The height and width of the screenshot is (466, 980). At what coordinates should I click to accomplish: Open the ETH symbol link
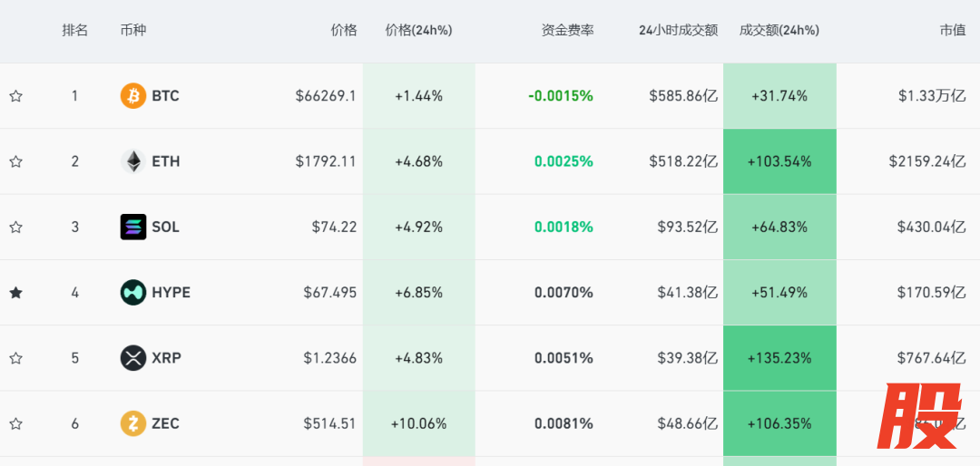166,161
